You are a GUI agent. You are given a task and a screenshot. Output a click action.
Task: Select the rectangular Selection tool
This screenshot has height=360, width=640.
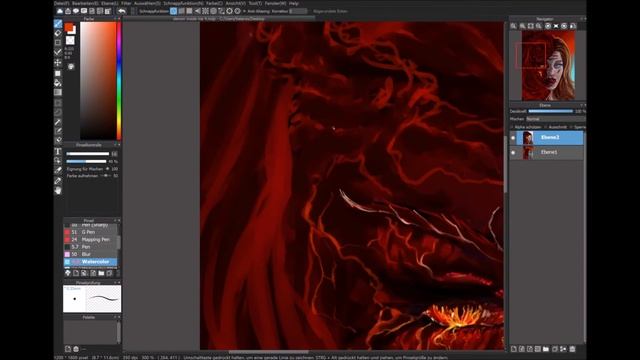click(58, 102)
